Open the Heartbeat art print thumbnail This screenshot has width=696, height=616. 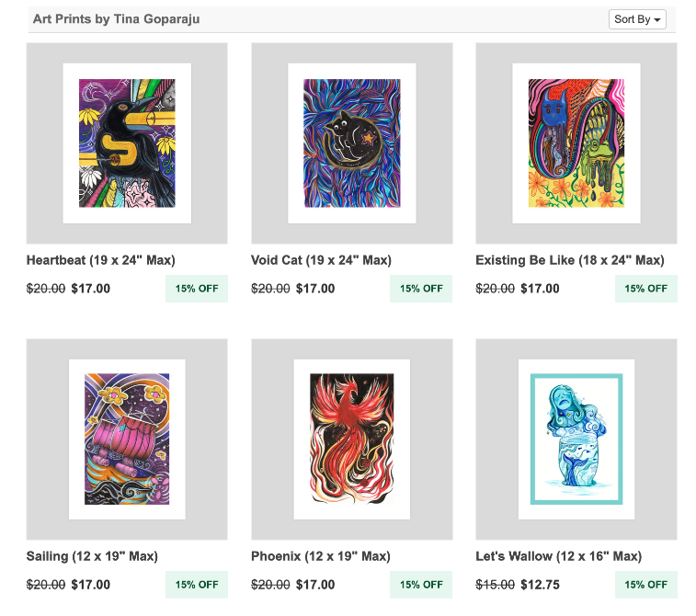tap(127, 143)
